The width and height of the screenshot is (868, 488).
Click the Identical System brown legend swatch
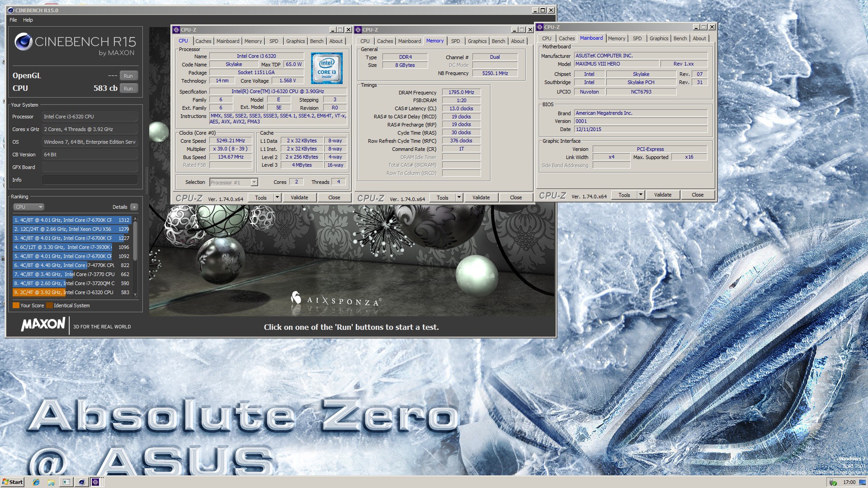49,305
